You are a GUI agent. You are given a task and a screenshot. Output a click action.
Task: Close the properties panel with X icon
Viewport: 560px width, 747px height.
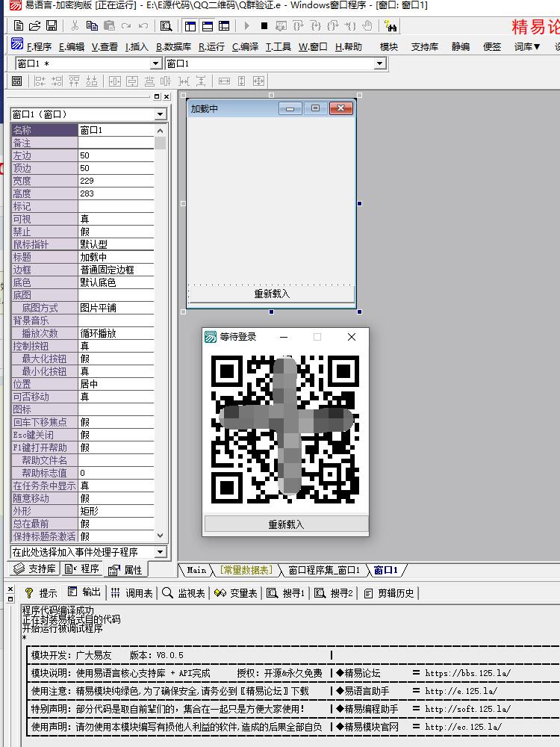coord(167,96)
